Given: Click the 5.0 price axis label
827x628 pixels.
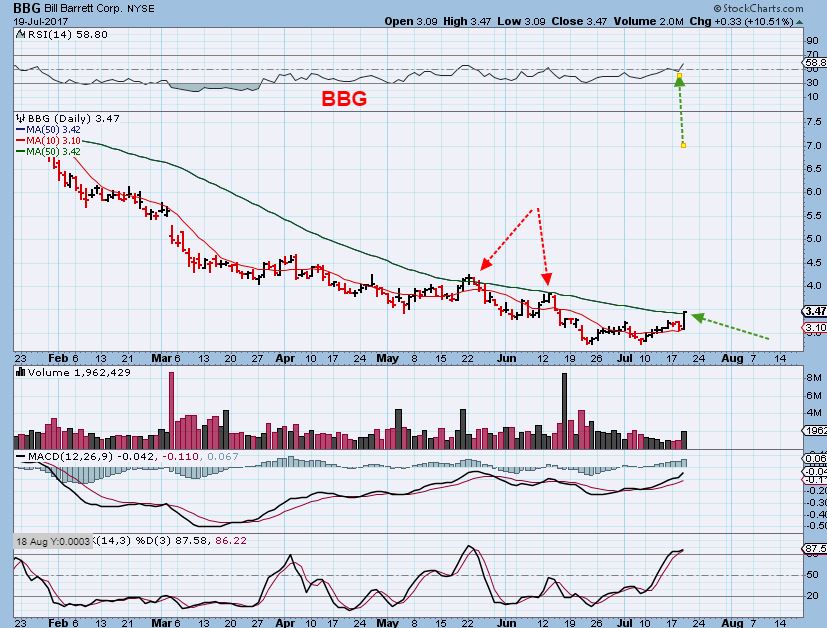Looking at the screenshot, I should tap(813, 239).
